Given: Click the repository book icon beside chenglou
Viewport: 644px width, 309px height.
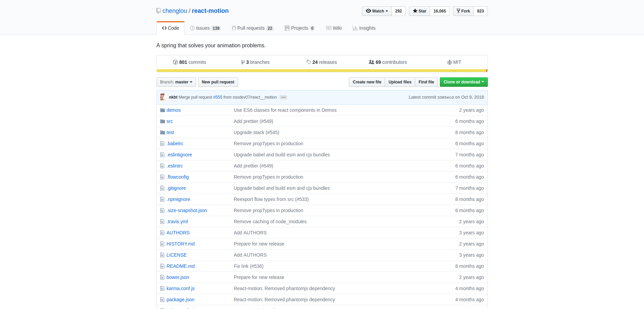Looking at the screenshot, I should (159, 11).
